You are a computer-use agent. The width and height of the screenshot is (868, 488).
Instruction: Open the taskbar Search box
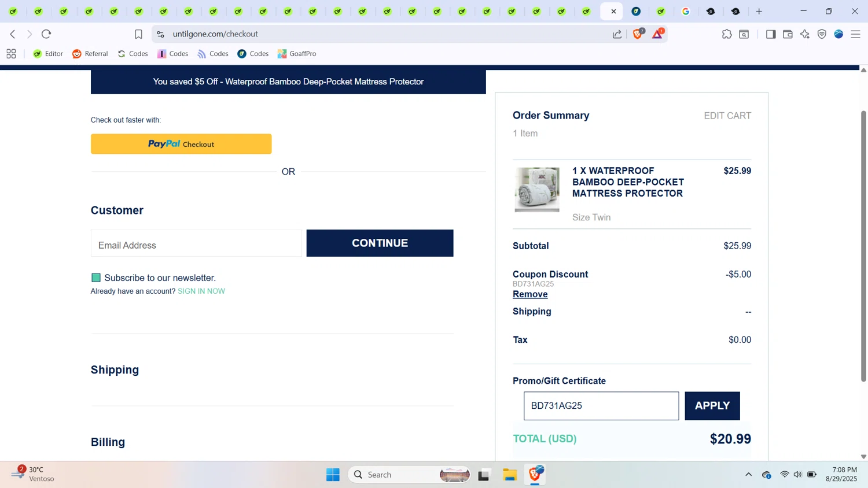click(x=409, y=475)
